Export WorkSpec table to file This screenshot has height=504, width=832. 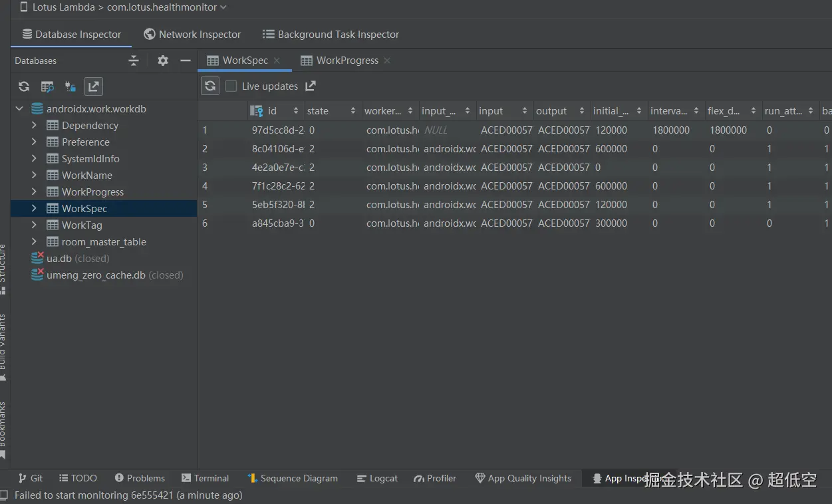(311, 86)
